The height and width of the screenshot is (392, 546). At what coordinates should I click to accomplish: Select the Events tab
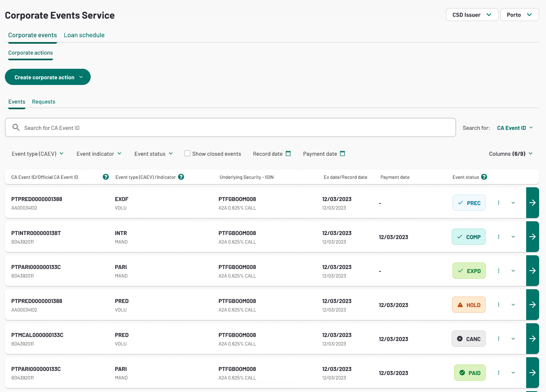click(17, 102)
